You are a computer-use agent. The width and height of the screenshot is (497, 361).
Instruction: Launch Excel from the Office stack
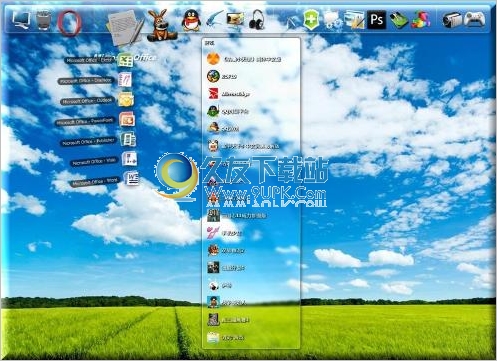tap(125, 61)
